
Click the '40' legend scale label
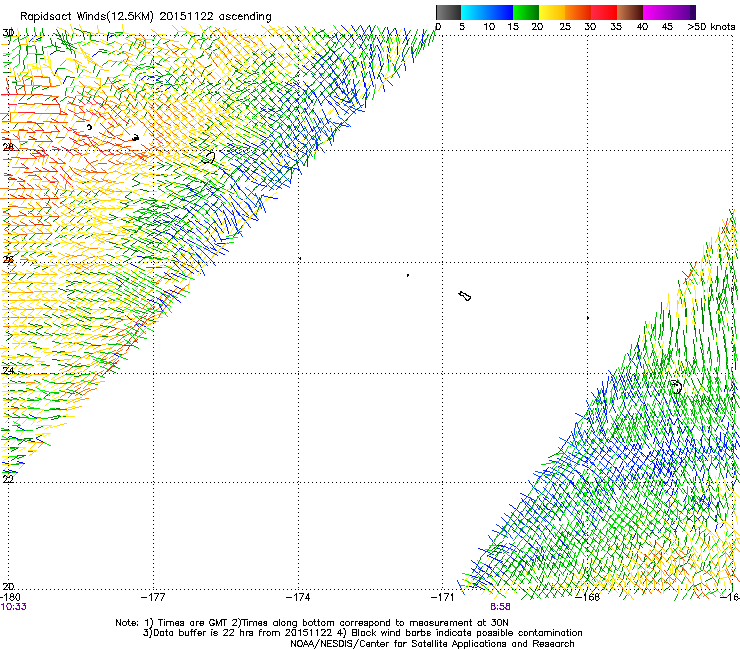pyautogui.click(x=642, y=27)
